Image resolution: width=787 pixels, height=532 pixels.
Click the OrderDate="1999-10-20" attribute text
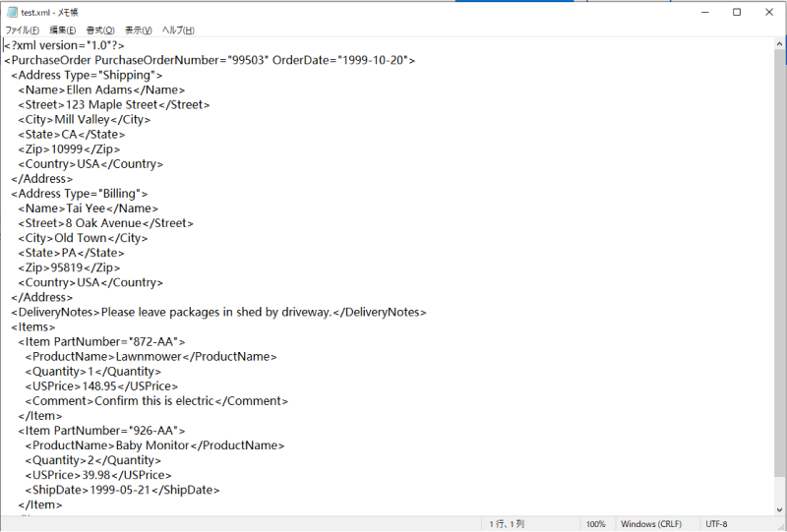339,60
